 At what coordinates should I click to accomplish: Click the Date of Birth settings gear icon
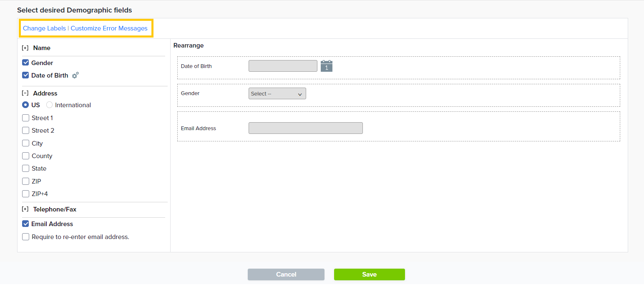click(75, 76)
